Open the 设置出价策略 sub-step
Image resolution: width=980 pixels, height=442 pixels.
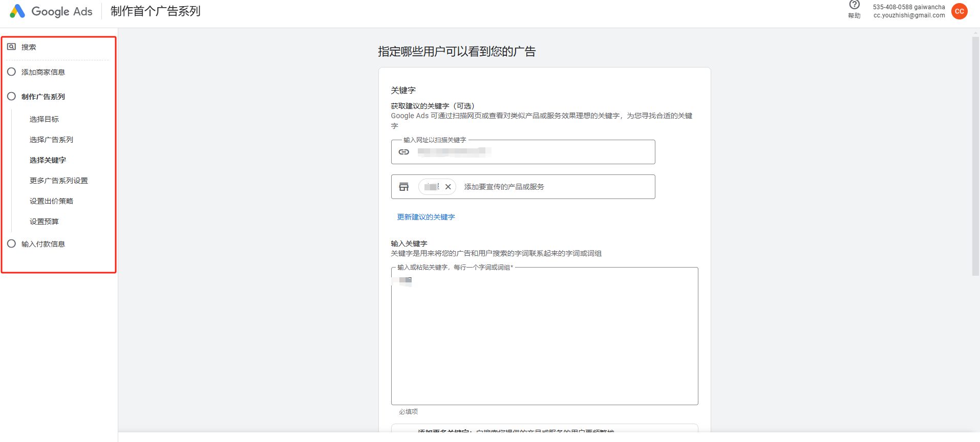pyautogui.click(x=51, y=201)
